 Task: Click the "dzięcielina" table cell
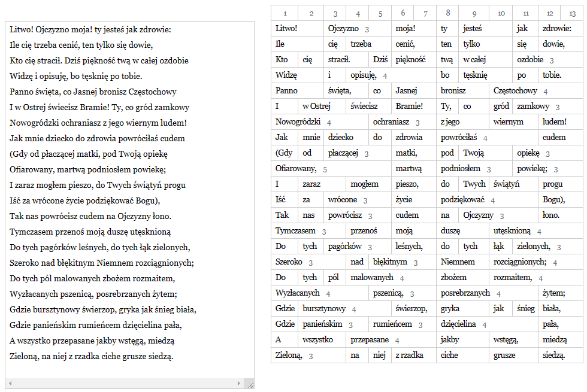(x=488, y=324)
